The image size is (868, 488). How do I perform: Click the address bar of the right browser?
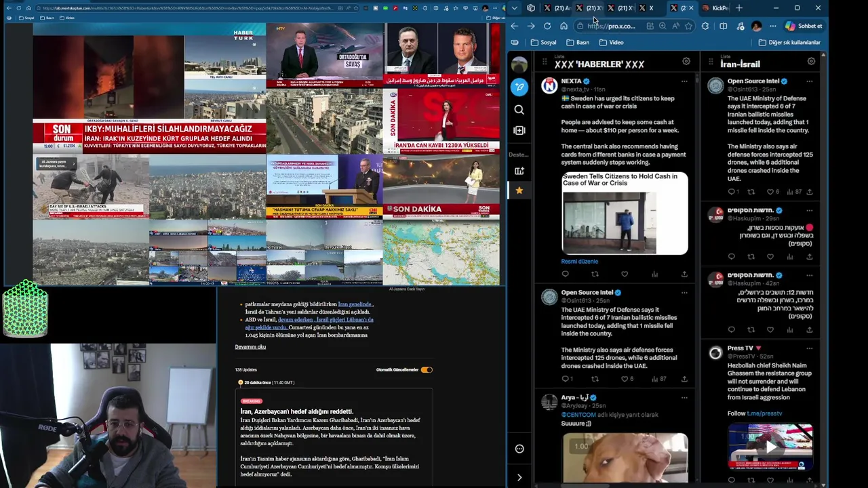tap(610, 26)
